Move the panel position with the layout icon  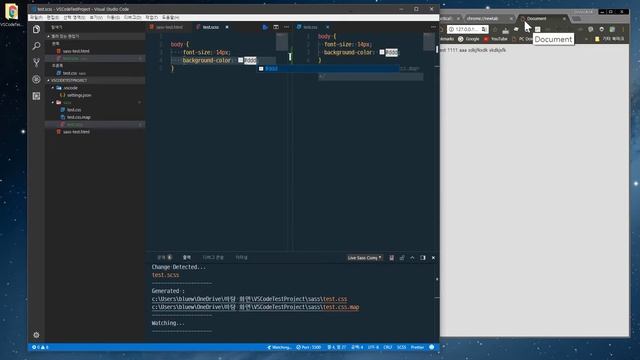[x=423, y=258]
